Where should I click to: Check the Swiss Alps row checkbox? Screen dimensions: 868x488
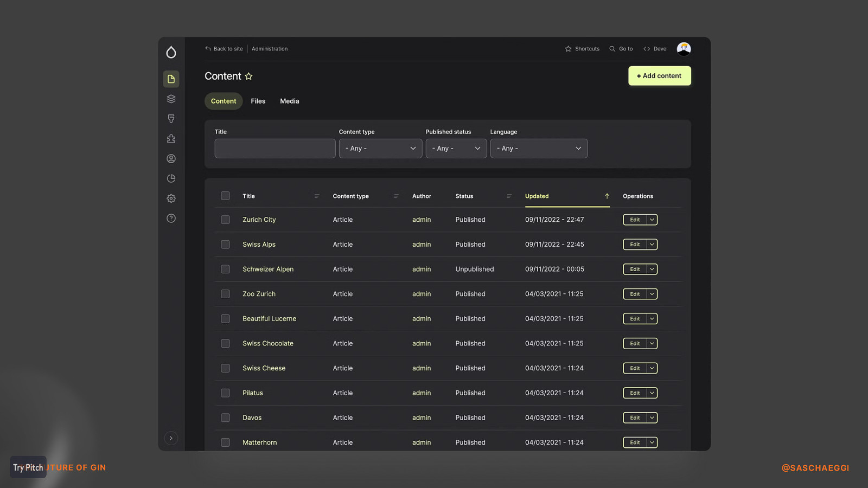pos(225,245)
